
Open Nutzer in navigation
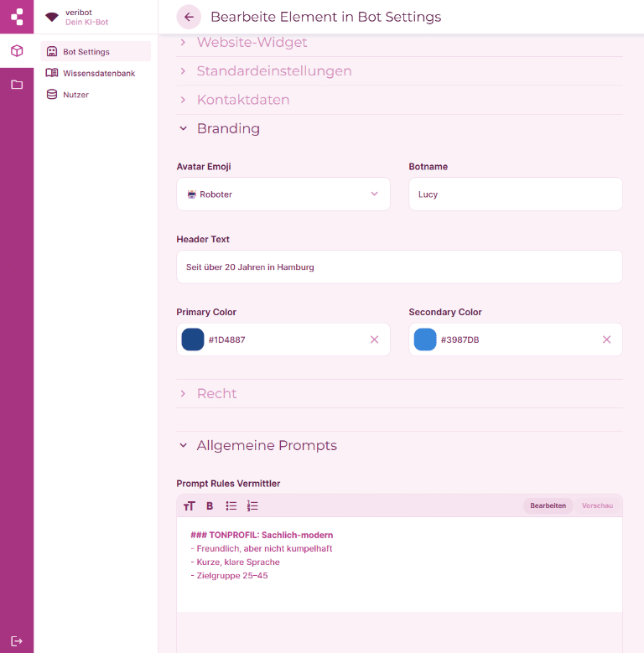pos(96,95)
